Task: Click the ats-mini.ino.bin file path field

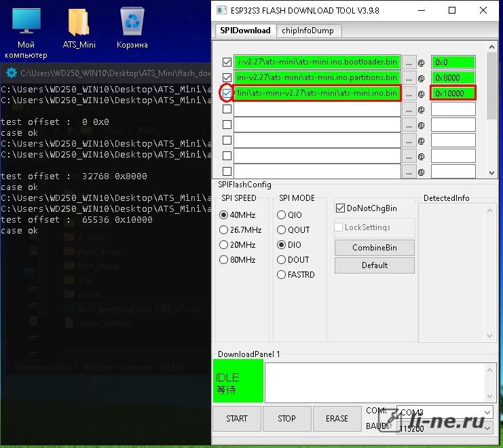Action: click(317, 93)
